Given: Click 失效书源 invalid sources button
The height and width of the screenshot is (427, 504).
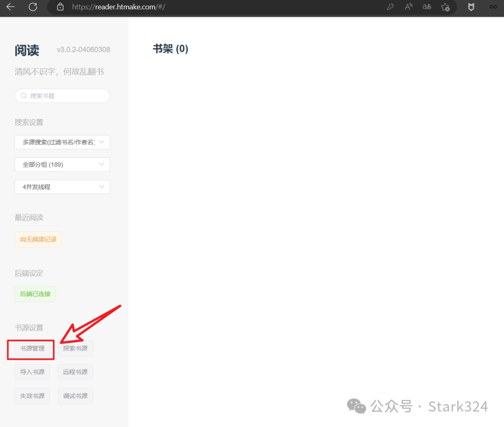Looking at the screenshot, I should tap(32, 396).
